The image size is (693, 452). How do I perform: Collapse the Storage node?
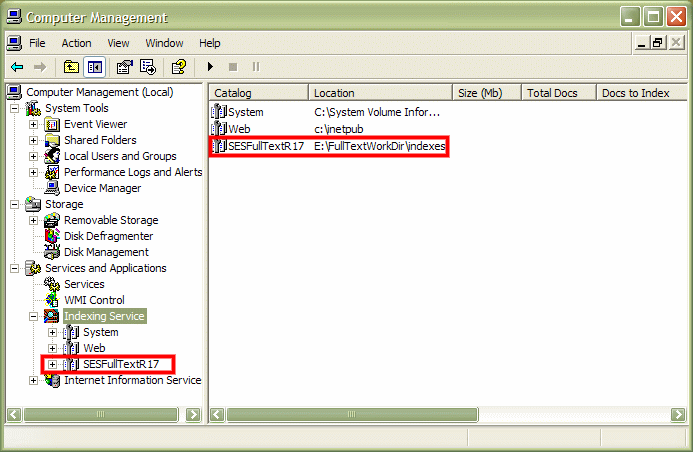15,204
